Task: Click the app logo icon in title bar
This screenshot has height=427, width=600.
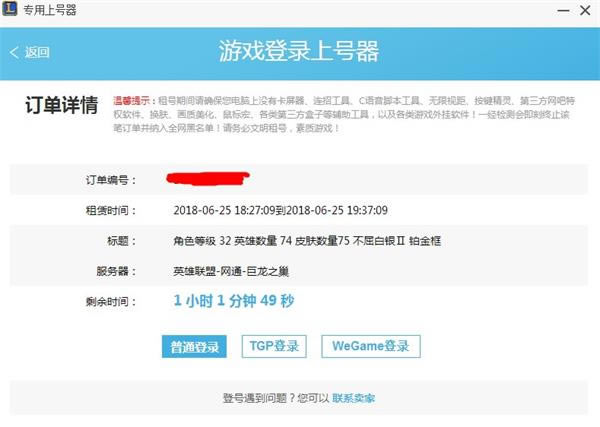Action: 10,8
